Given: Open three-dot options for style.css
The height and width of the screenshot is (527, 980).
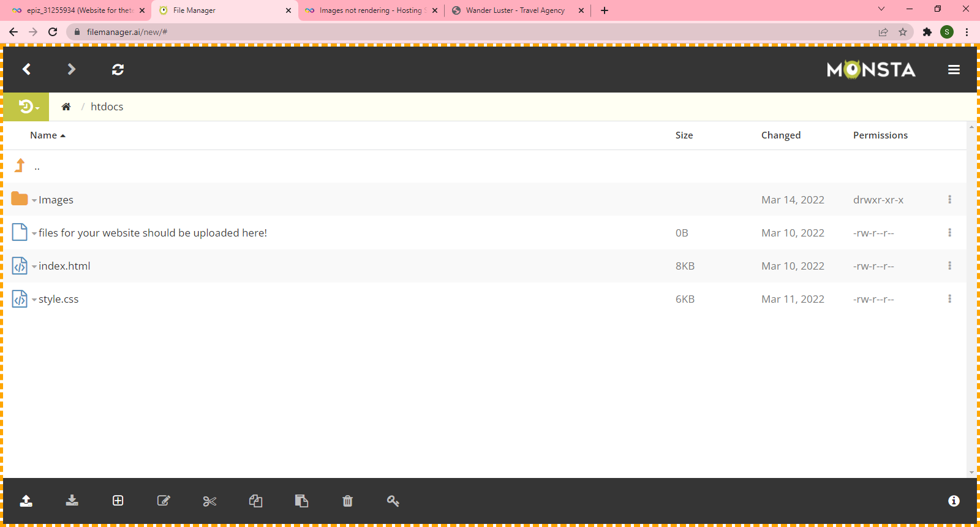Looking at the screenshot, I should (x=949, y=299).
